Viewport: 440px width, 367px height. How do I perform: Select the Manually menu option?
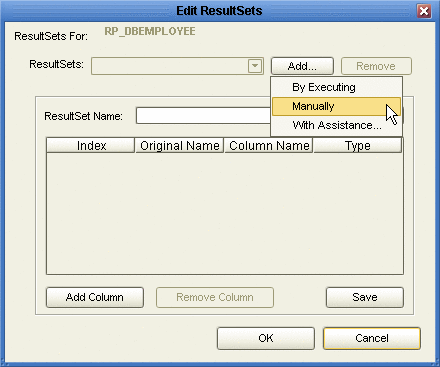[337, 106]
